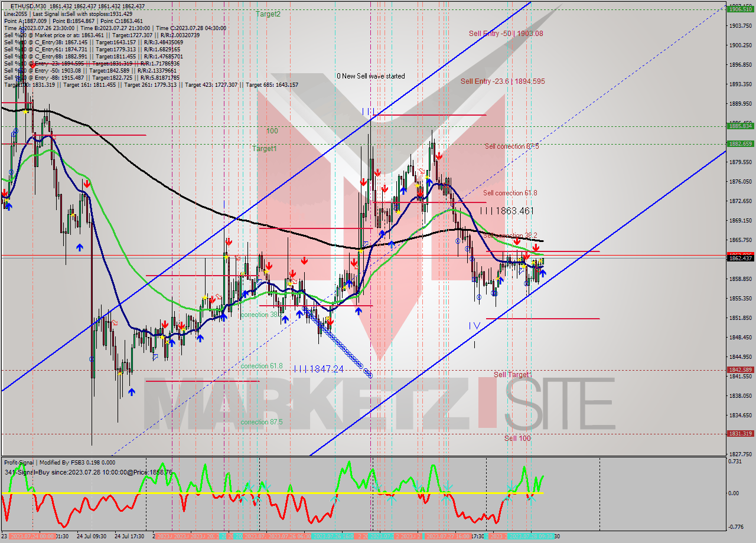Select the 'III 1863.461' wave label

pyautogui.click(x=506, y=211)
